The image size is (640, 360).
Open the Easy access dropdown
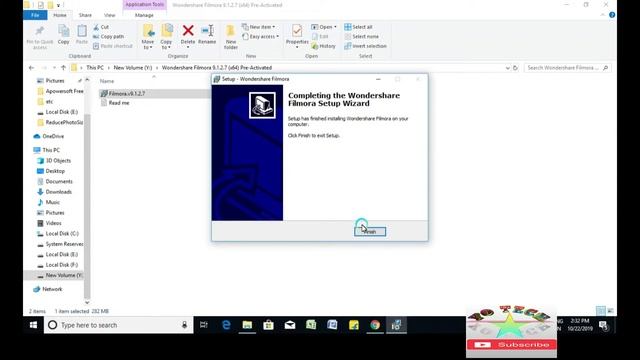[x=260, y=36]
